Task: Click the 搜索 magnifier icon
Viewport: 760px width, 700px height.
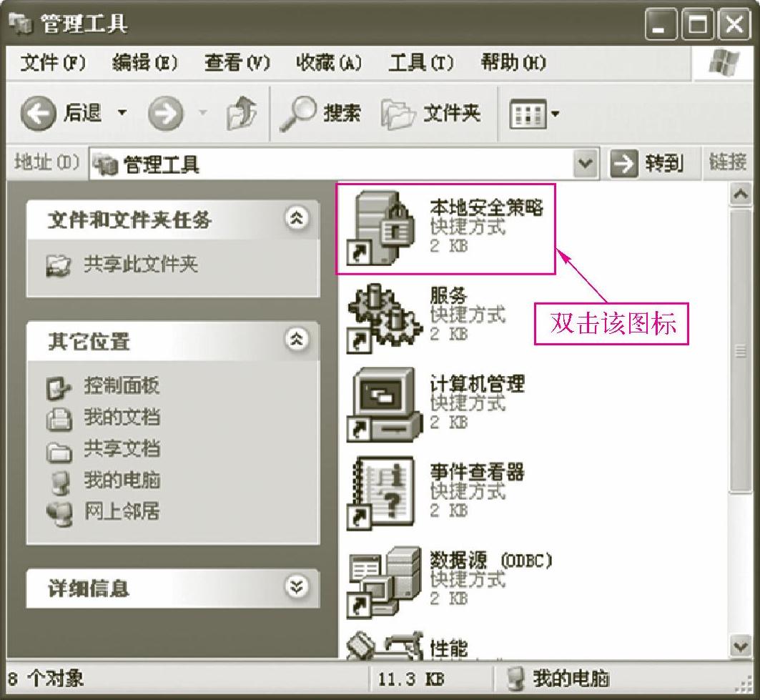Action: (297, 114)
